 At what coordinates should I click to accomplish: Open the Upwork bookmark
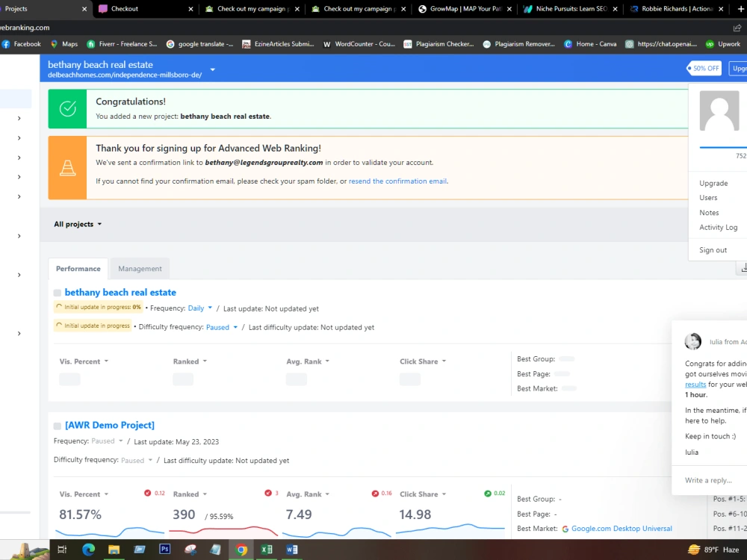pos(723,44)
